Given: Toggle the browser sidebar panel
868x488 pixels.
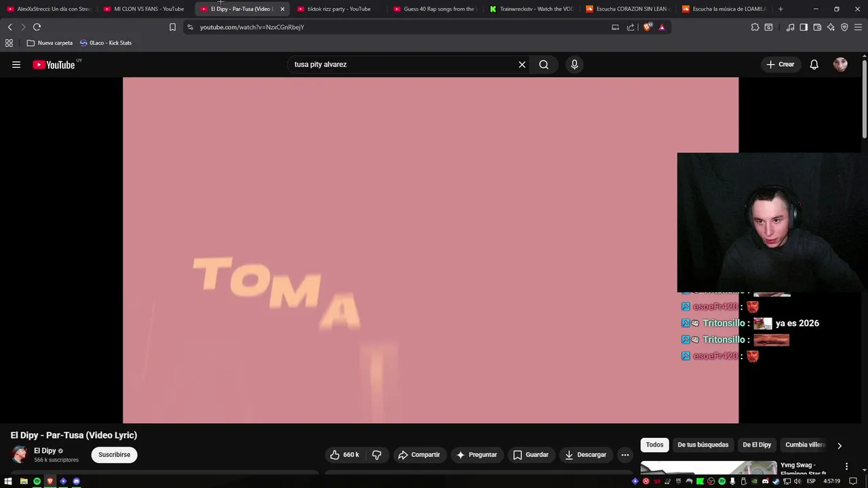Looking at the screenshot, I should [804, 27].
